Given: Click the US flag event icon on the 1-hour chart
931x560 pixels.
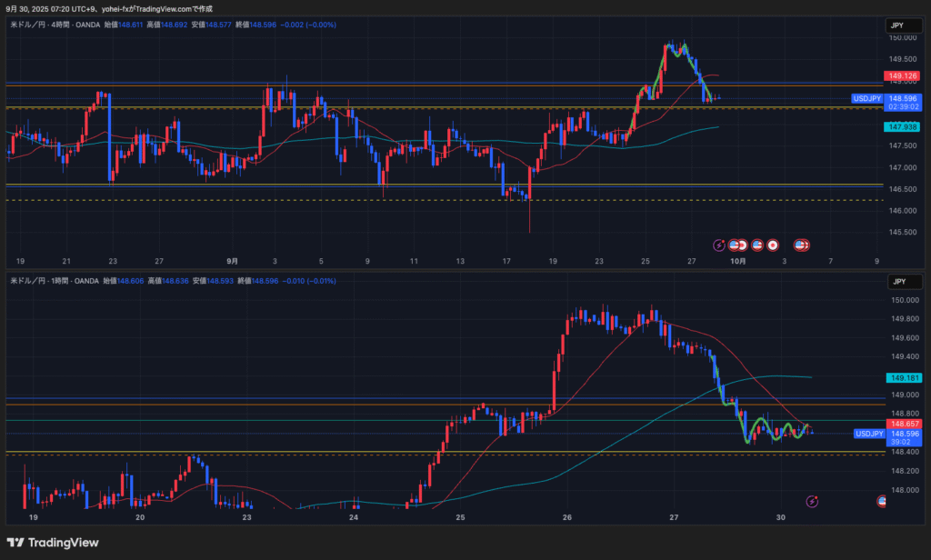Looking at the screenshot, I should coord(882,501).
